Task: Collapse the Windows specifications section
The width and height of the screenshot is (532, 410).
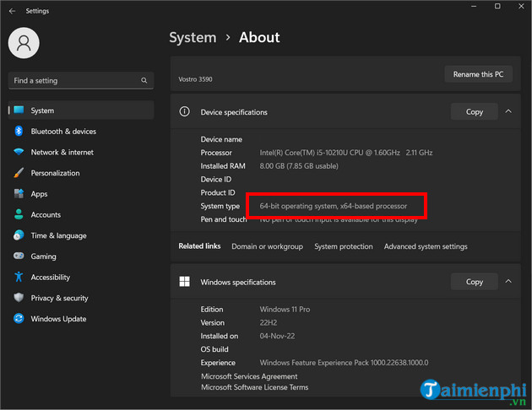Action: click(x=508, y=281)
